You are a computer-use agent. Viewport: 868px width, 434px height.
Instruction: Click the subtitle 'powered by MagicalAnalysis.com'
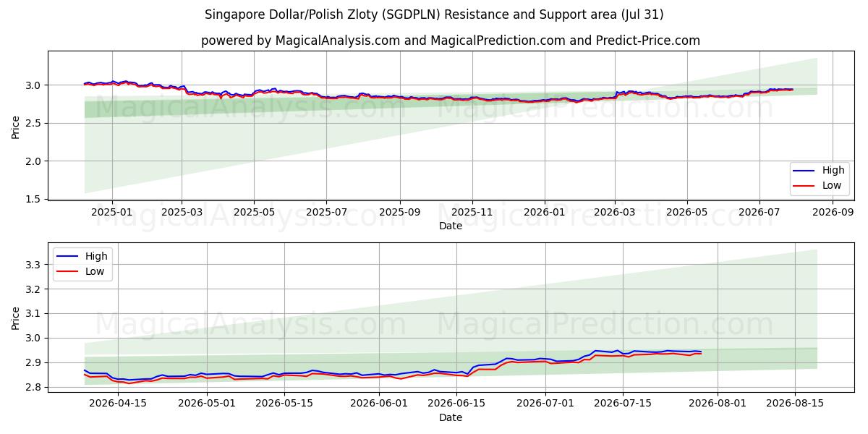point(300,41)
